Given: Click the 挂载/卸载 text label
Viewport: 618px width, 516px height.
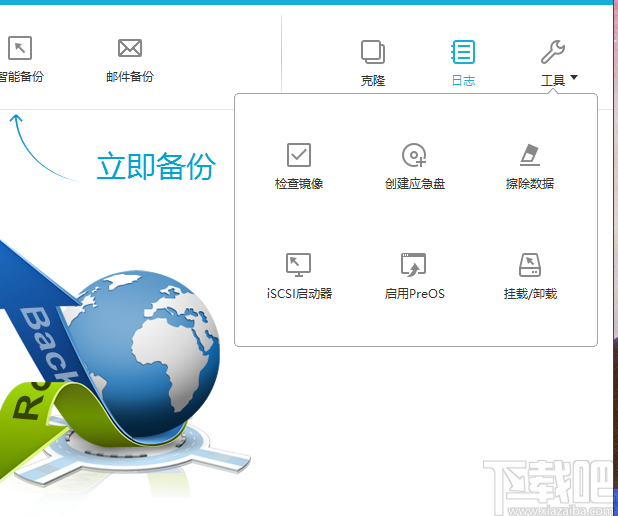Looking at the screenshot, I should point(530,294).
